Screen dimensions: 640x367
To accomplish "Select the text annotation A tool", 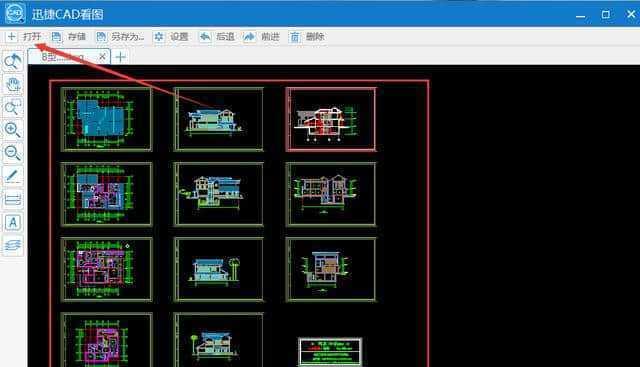I will point(13,223).
